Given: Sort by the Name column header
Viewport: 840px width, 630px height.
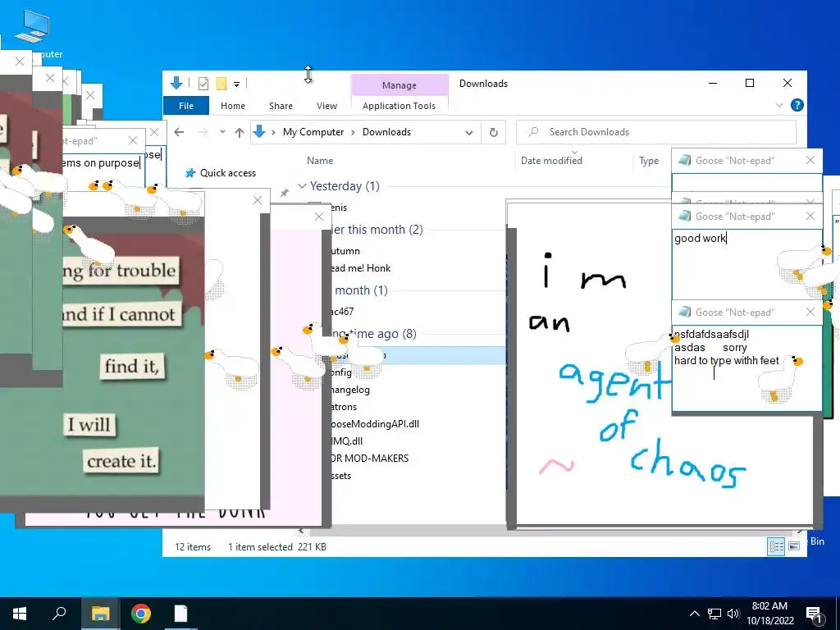Looking at the screenshot, I should pyautogui.click(x=320, y=160).
